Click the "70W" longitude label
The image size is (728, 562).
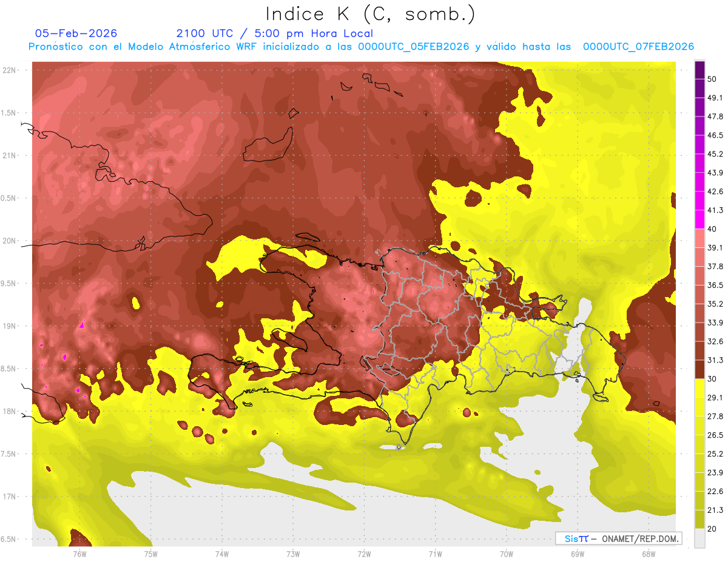click(506, 554)
